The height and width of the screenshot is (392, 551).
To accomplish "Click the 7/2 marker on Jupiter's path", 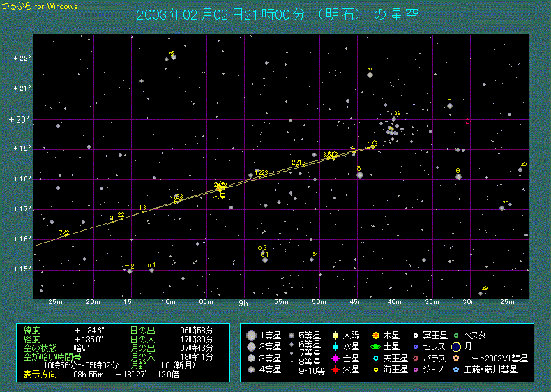I will 64,233.
